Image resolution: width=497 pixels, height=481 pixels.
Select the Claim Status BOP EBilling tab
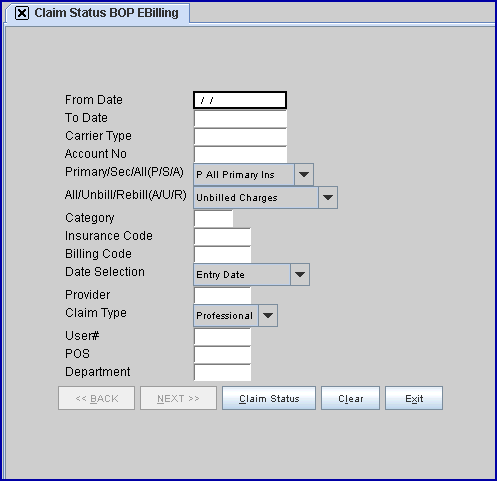coord(98,13)
